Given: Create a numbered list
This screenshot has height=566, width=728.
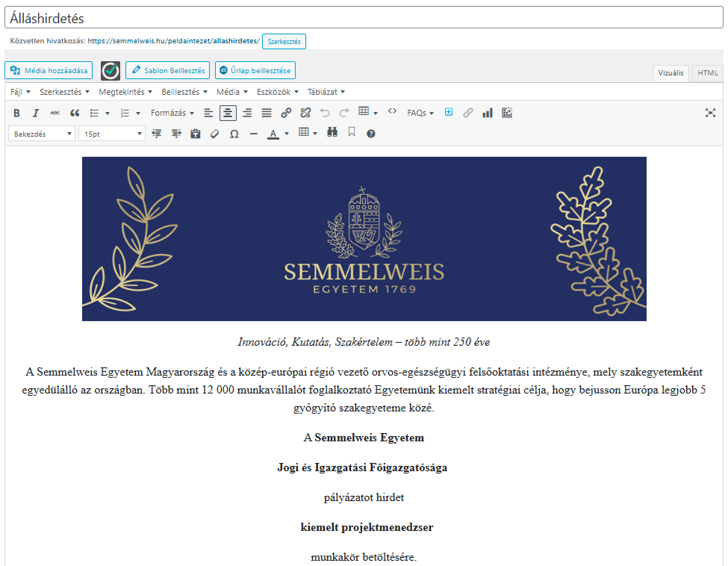Looking at the screenshot, I should (125, 113).
